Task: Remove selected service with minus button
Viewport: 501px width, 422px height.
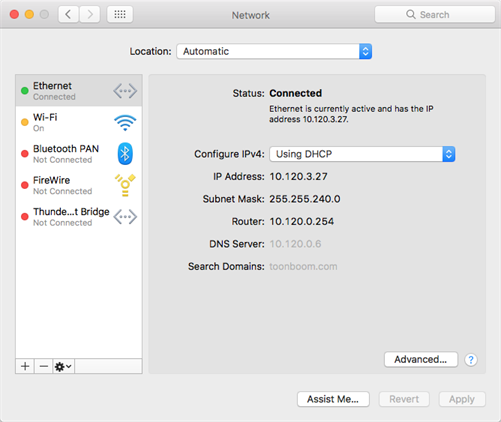Action: point(43,366)
